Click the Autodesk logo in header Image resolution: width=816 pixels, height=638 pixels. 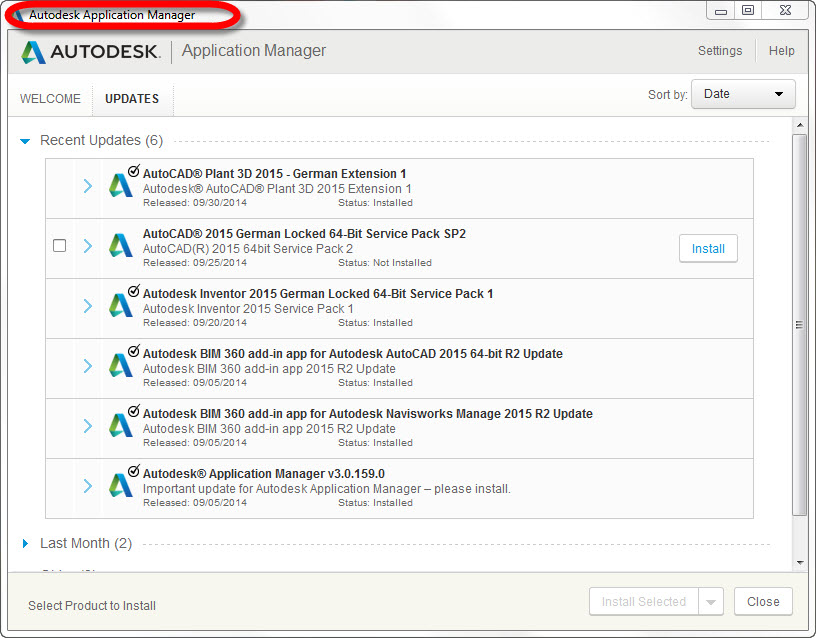pos(91,52)
